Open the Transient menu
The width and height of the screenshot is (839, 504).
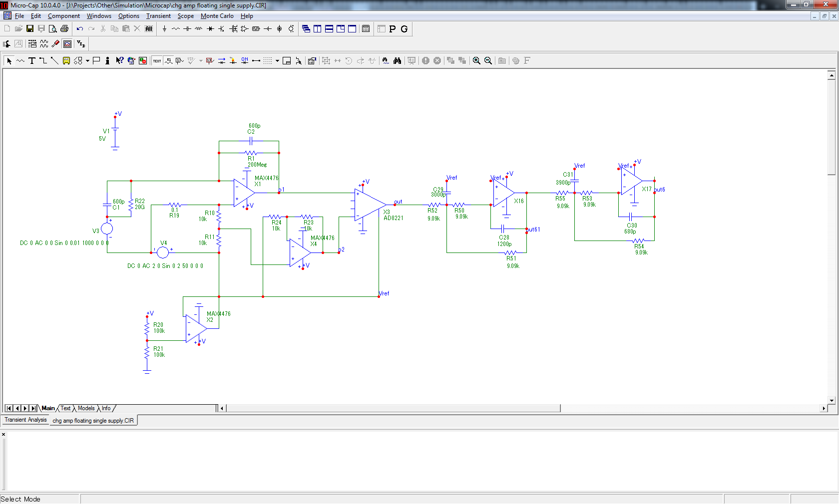tap(158, 16)
